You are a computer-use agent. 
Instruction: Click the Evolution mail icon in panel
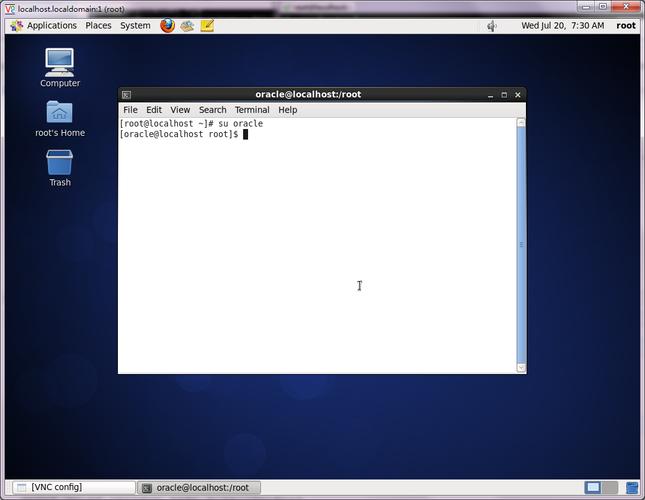(x=187, y=25)
